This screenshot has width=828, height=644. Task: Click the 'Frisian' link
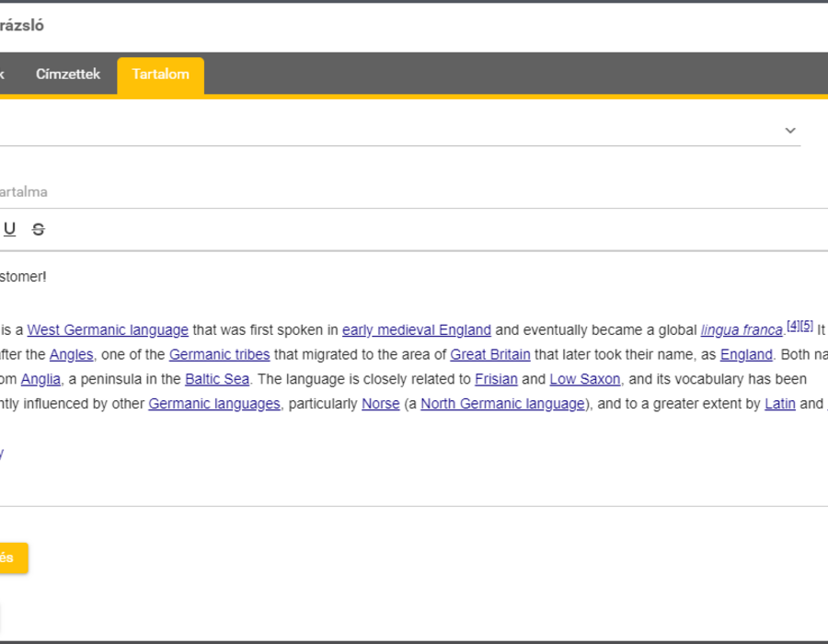496,379
